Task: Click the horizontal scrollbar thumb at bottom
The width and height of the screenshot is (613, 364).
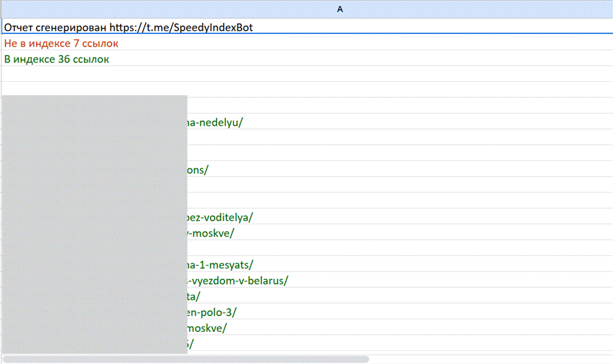Action: tap(186, 359)
